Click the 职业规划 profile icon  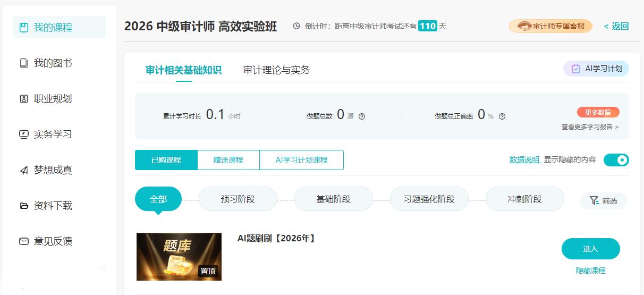pyautogui.click(x=23, y=99)
